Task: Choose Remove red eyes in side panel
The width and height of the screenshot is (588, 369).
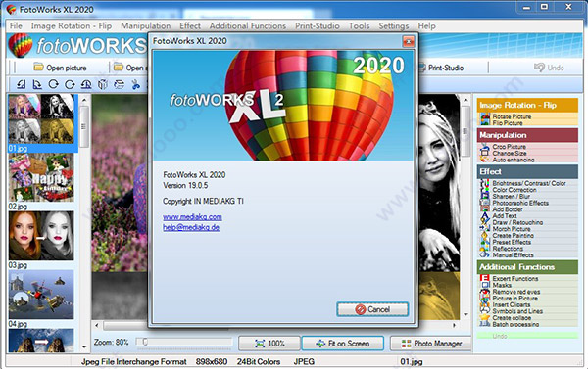Action: 516,292
